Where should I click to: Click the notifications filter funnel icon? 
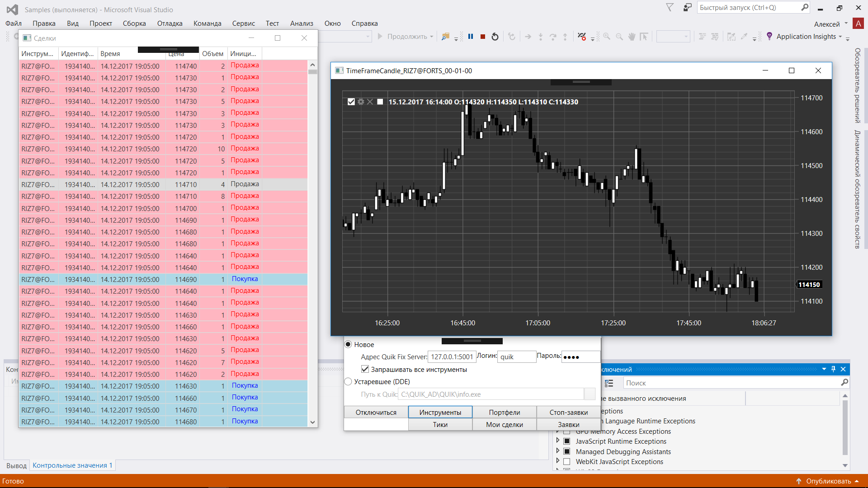tap(670, 7)
